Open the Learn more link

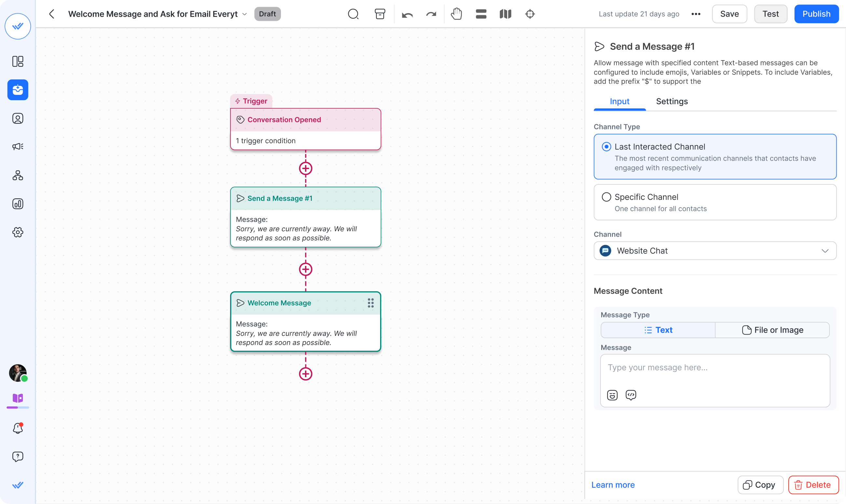[613, 484]
